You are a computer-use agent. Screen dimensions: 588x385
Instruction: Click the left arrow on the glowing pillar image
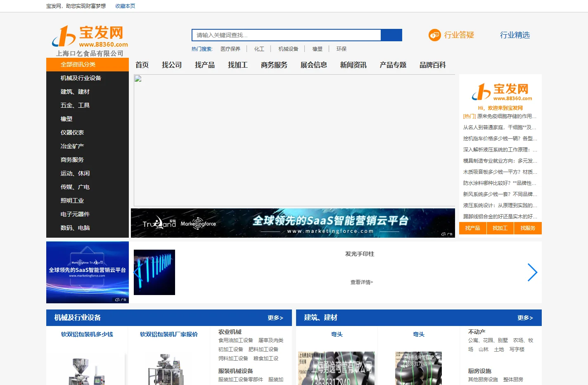coord(138,272)
